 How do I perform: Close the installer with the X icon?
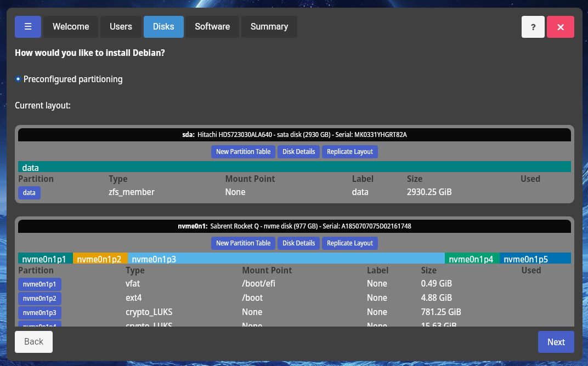[x=560, y=27]
